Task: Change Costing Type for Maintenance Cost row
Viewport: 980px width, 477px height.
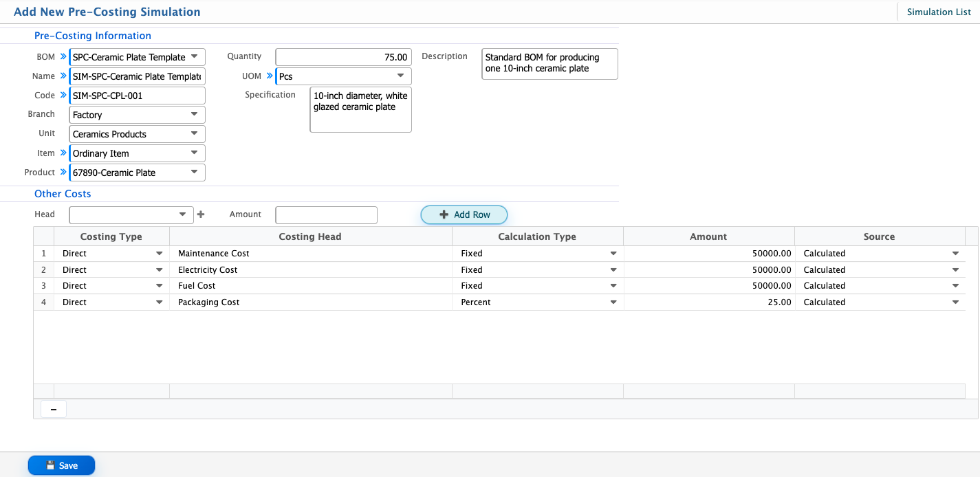Action: [x=113, y=254]
